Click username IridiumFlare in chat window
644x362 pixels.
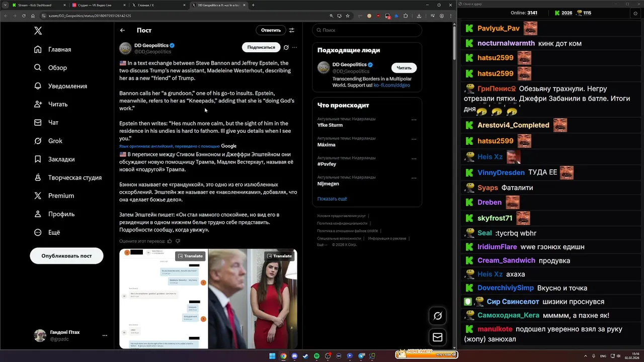click(x=498, y=247)
